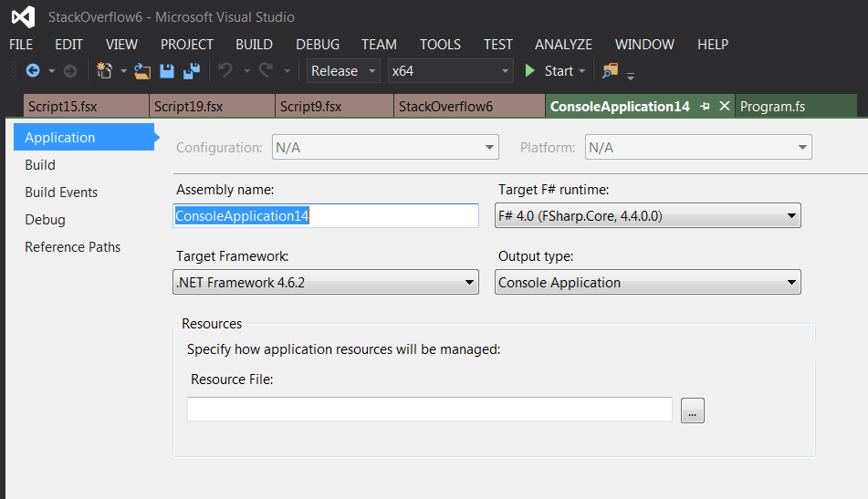Click the Assembly name text field
The width and height of the screenshot is (868, 499).
325,216
